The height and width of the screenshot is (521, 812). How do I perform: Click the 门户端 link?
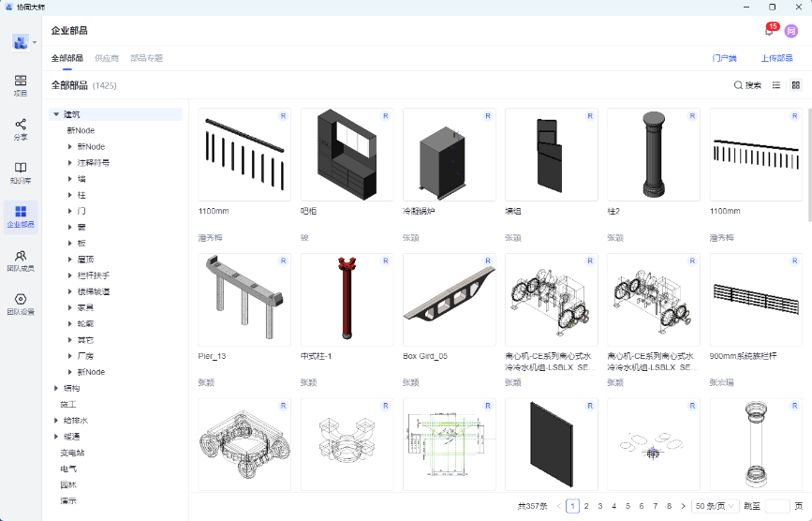(724, 58)
